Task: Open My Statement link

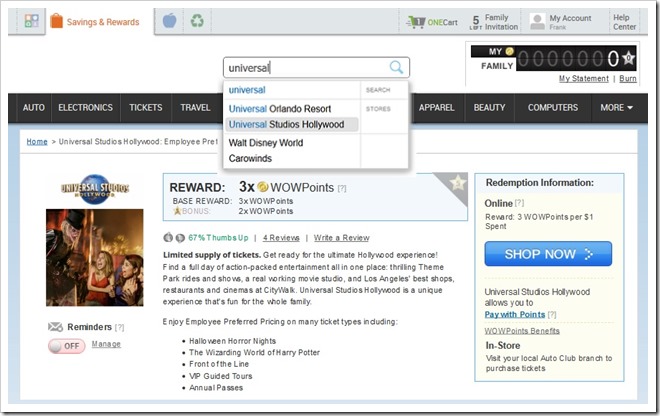Action: click(x=584, y=79)
